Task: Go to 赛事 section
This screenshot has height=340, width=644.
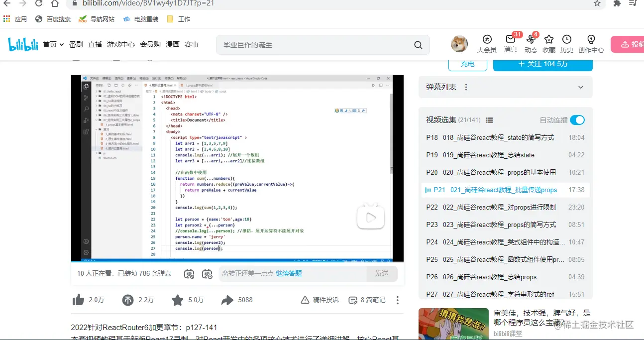Action: point(192,44)
